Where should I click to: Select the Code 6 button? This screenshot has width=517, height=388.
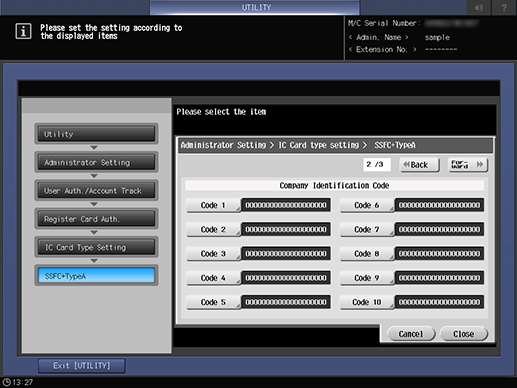pos(367,205)
